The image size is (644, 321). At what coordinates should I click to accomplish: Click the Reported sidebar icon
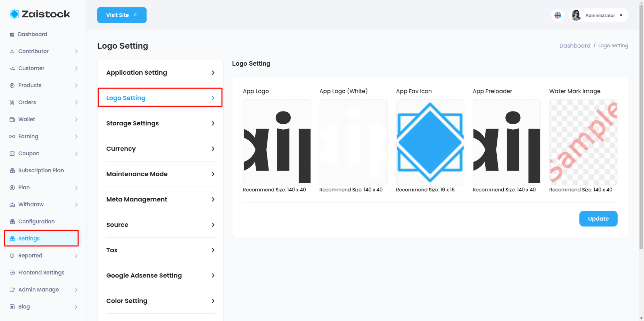coord(12,256)
